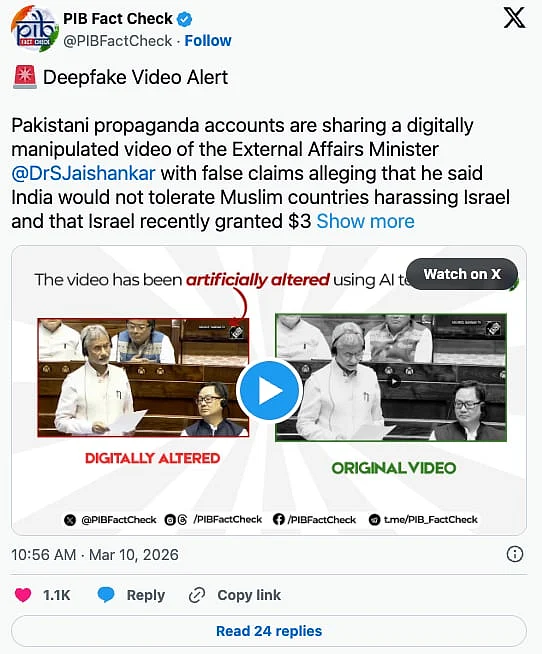Select the digitally altered video thumbnail
This screenshot has height=654, width=542.
(x=143, y=378)
